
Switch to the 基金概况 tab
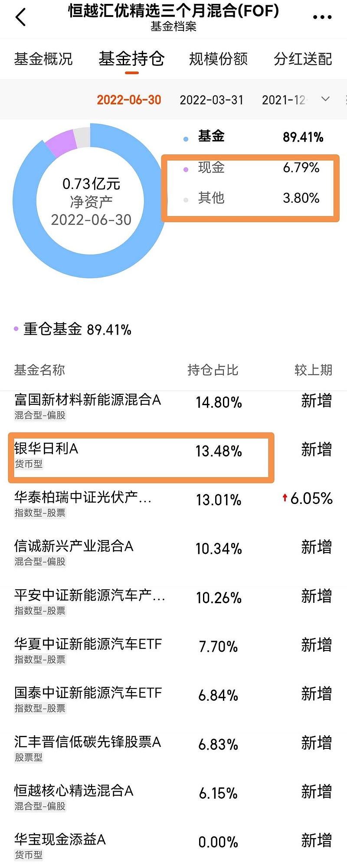(x=43, y=59)
